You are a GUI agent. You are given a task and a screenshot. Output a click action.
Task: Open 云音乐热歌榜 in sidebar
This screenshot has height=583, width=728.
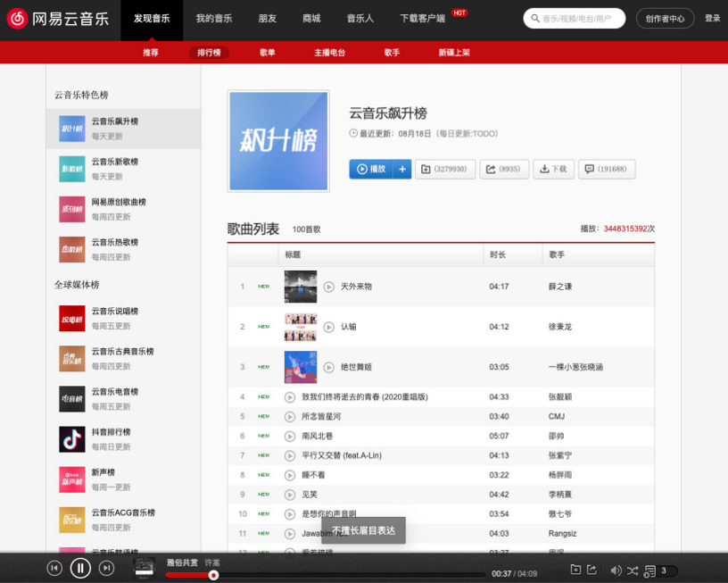(123, 249)
